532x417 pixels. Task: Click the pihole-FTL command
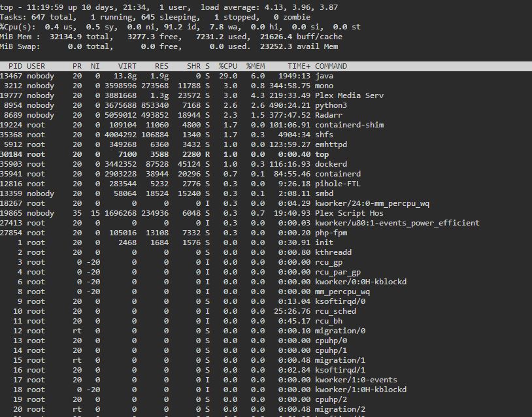tap(338, 184)
